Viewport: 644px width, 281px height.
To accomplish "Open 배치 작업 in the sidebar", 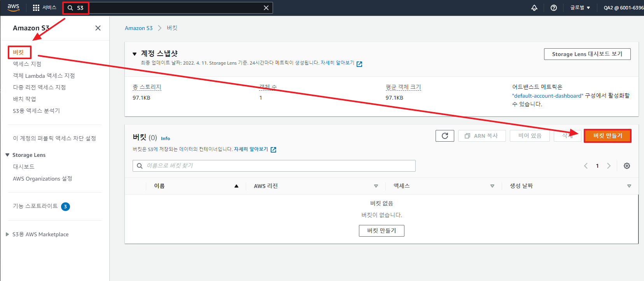I will (x=24, y=99).
